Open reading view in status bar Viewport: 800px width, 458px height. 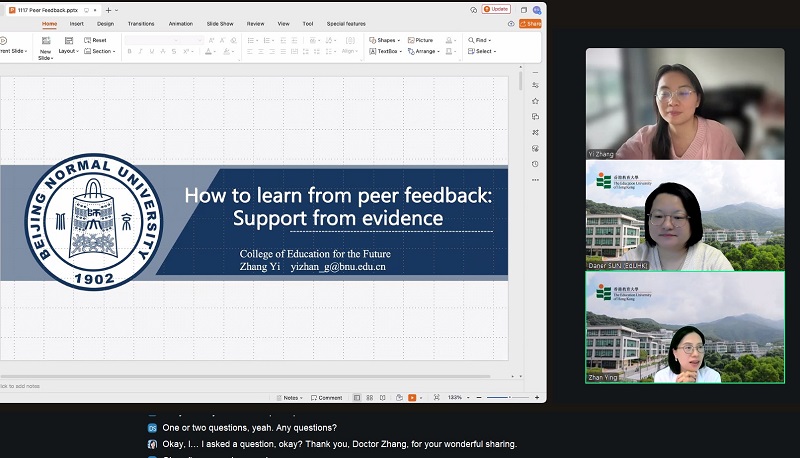coord(381,397)
